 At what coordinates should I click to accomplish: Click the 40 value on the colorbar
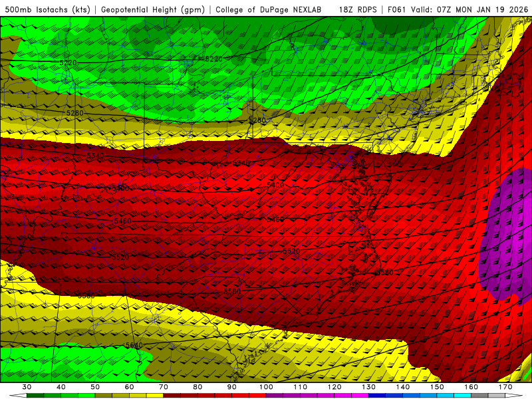61,387
